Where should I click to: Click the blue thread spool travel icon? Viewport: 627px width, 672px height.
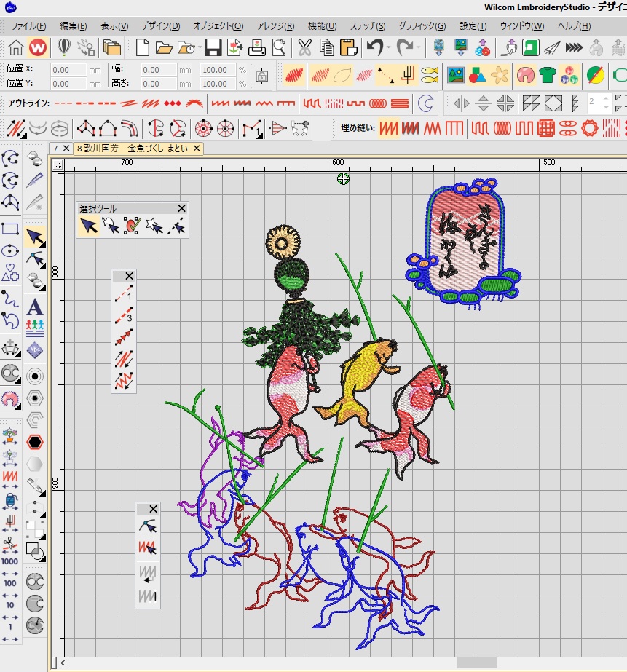(10, 500)
